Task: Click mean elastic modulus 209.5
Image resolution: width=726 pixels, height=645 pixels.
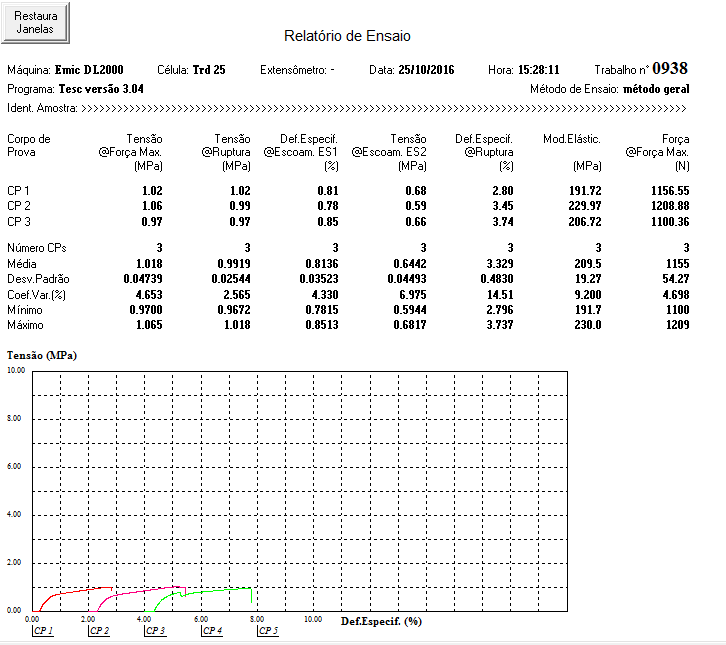Action: pos(588,264)
